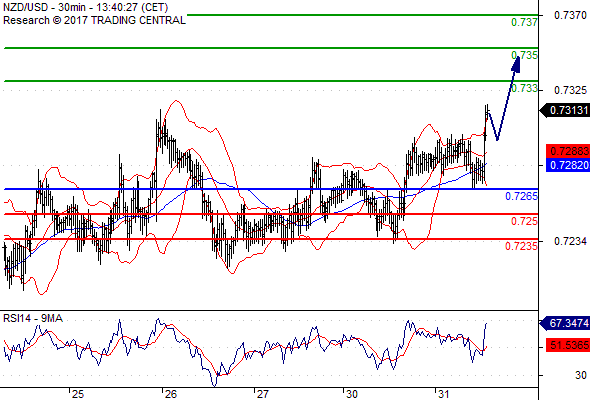Screen dimensions: 590x400
Task: Click the 27 date marker on time axis
Action: pos(262,394)
